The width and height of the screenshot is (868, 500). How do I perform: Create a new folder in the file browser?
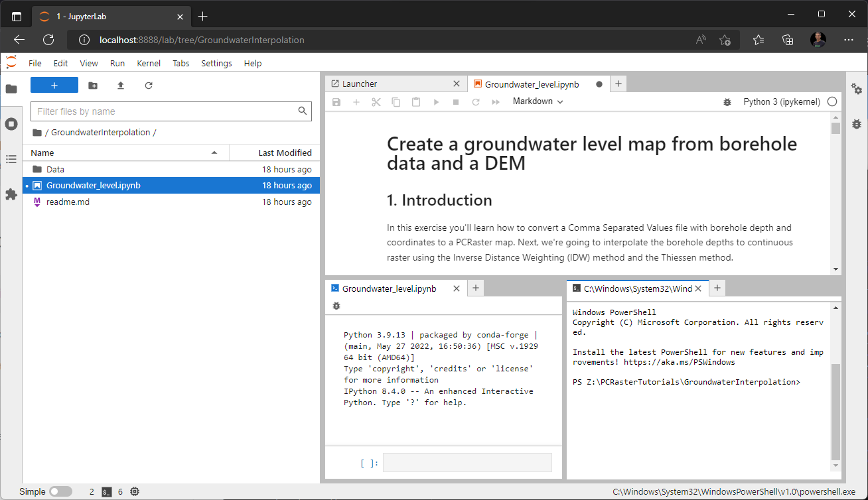pyautogui.click(x=92, y=85)
